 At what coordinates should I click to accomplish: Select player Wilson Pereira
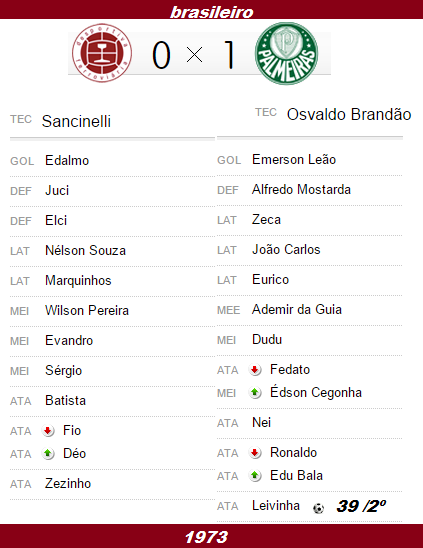(x=87, y=310)
